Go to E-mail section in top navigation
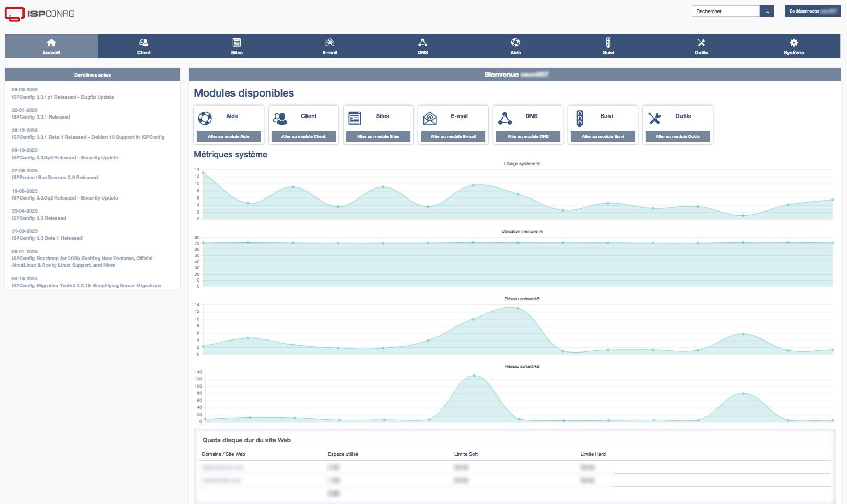 [330, 46]
